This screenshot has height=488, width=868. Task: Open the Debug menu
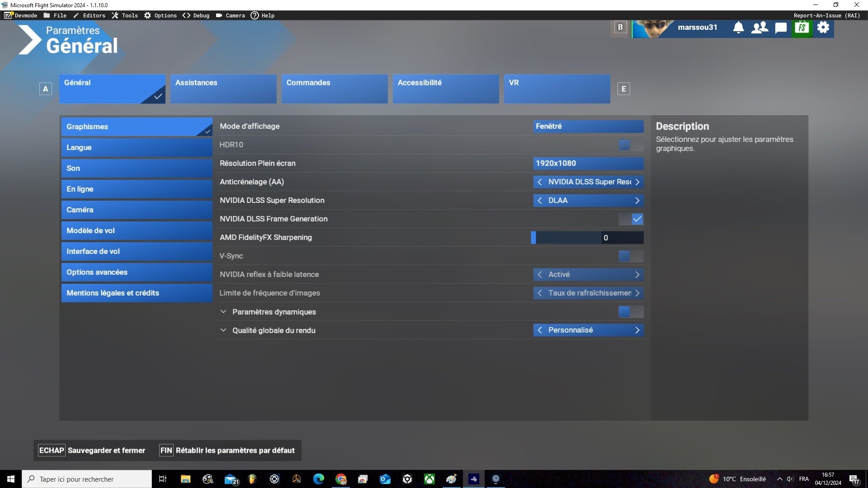pos(196,15)
